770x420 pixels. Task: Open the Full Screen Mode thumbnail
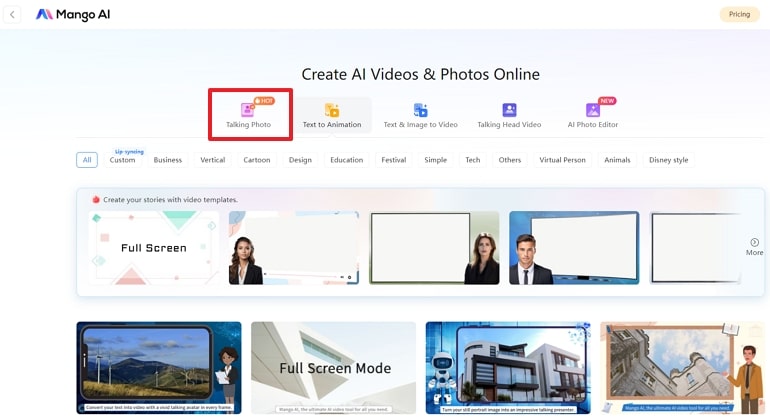pyautogui.click(x=333, y=367)
